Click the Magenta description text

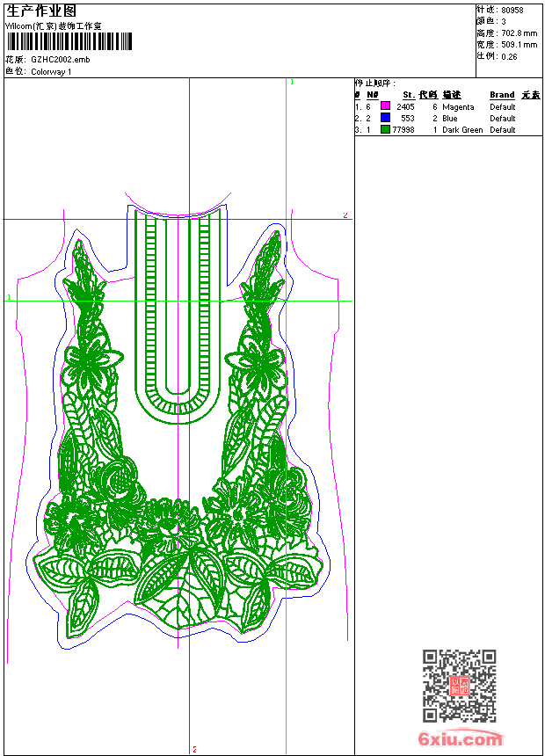pyautogui.click(x=458, y=107)
